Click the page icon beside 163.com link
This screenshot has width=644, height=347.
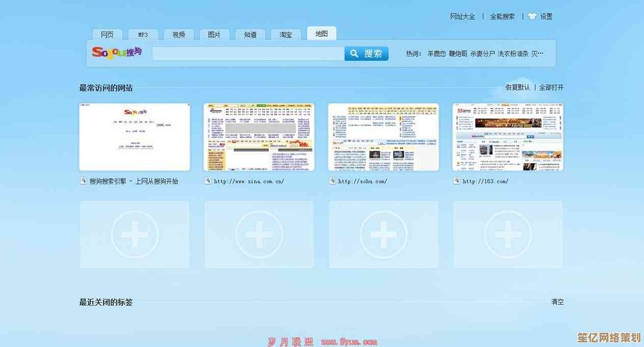click(x=457, y=181)
